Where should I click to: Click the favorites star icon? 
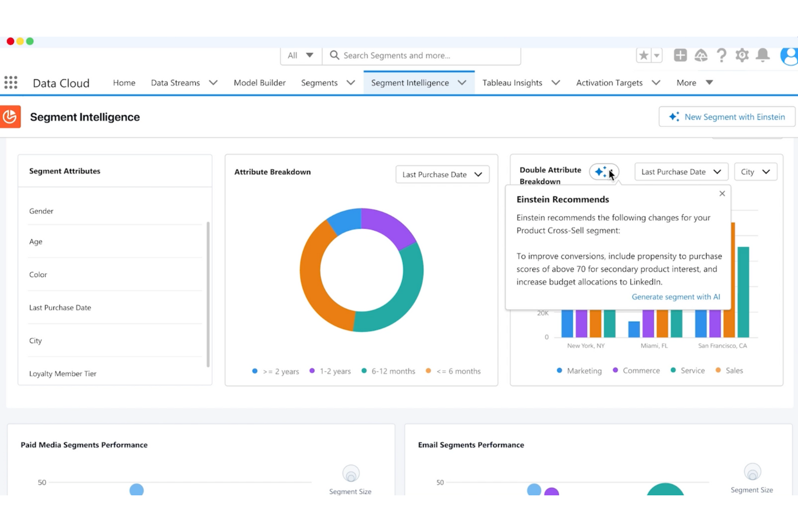[x=643, y=55]
